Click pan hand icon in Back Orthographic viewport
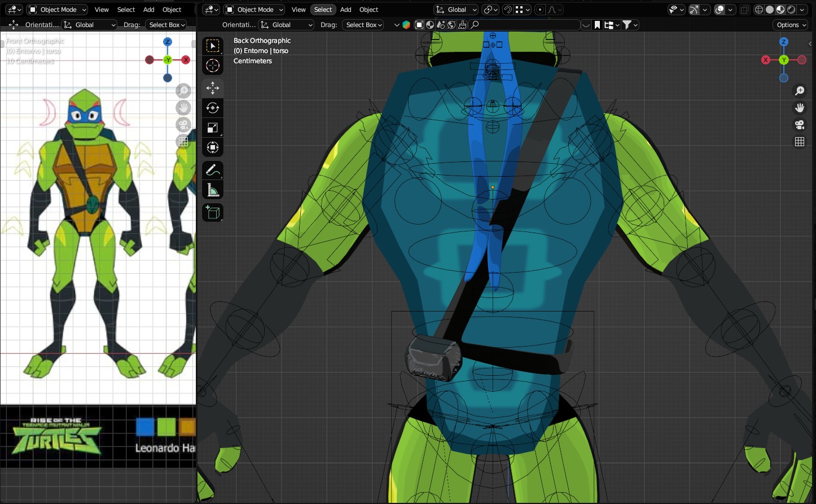The image size is (816, 504). pos(800,108)
